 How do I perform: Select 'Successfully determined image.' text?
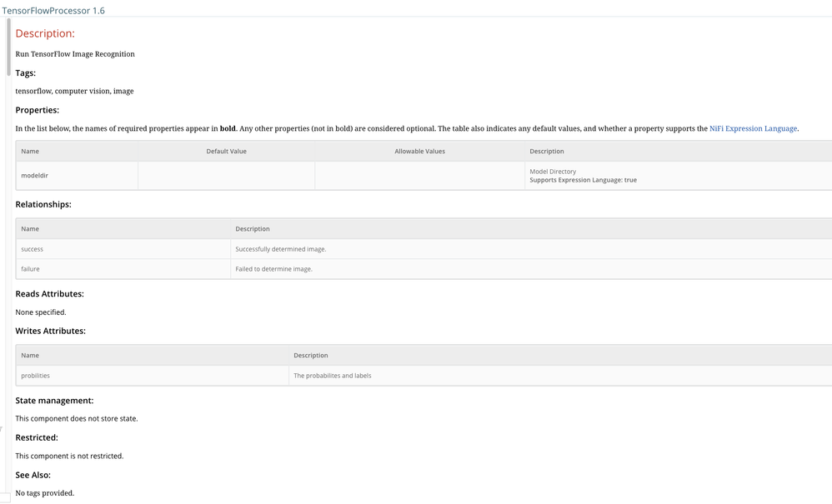[281, 249]
